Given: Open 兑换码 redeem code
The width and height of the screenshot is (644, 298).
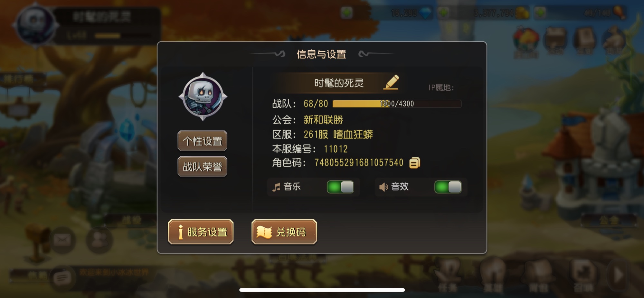Looking at the screenshot, I should [284, 232].
